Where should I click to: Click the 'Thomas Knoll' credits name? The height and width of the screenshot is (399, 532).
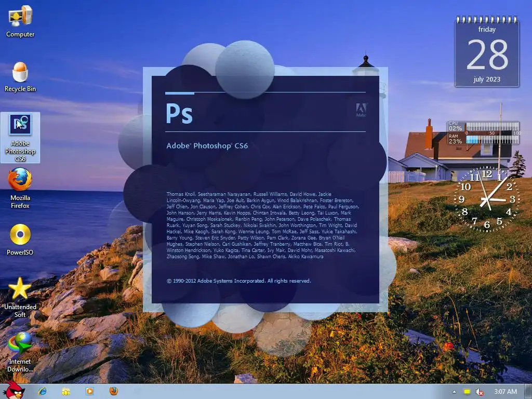point(180,194)
